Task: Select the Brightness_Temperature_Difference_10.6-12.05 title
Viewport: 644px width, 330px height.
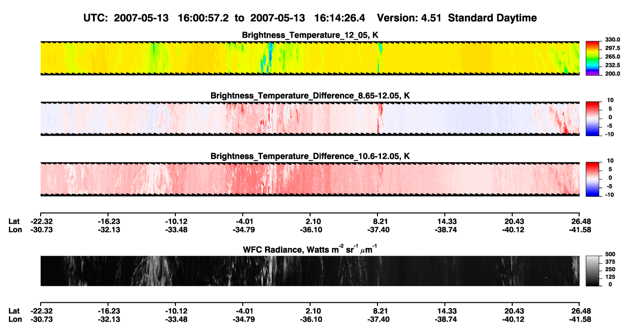Action: coord(310,156)
